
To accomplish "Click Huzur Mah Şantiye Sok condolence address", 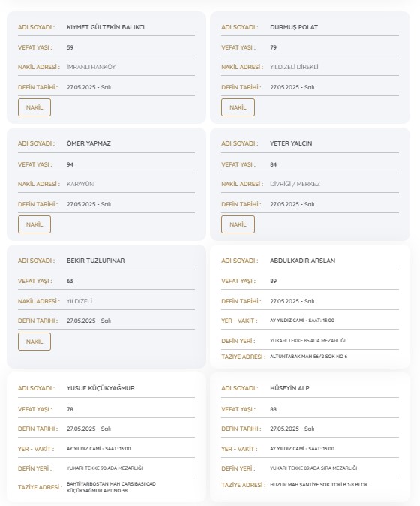I will tap(319, 485).
